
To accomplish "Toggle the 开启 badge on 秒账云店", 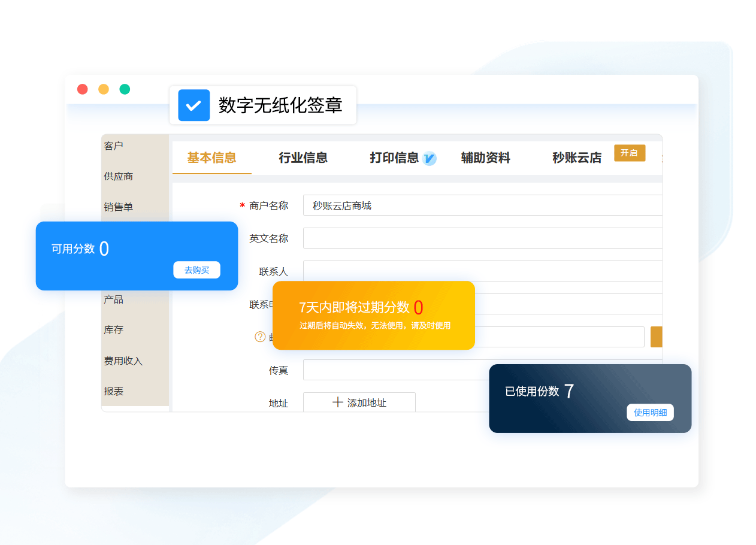I will tap(629, 153).
